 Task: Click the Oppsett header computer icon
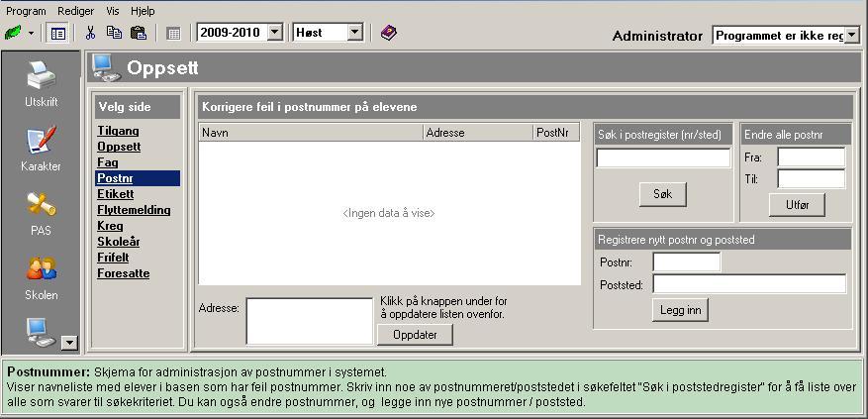pyautogui.click(x=106, y=67)
